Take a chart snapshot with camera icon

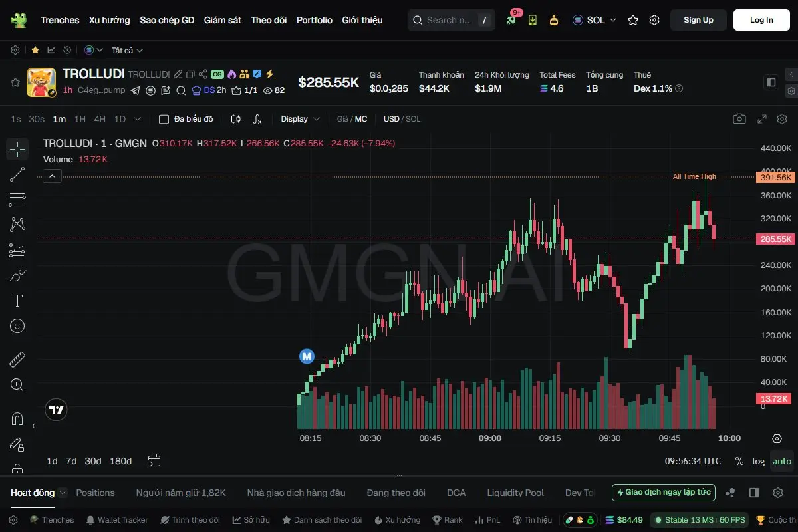[x=739, y=119]
